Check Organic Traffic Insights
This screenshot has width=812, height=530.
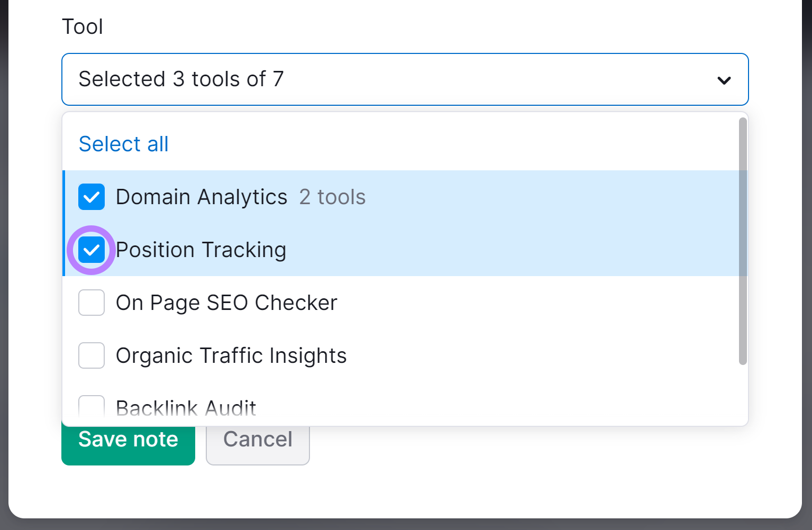[x=91, y=355]
